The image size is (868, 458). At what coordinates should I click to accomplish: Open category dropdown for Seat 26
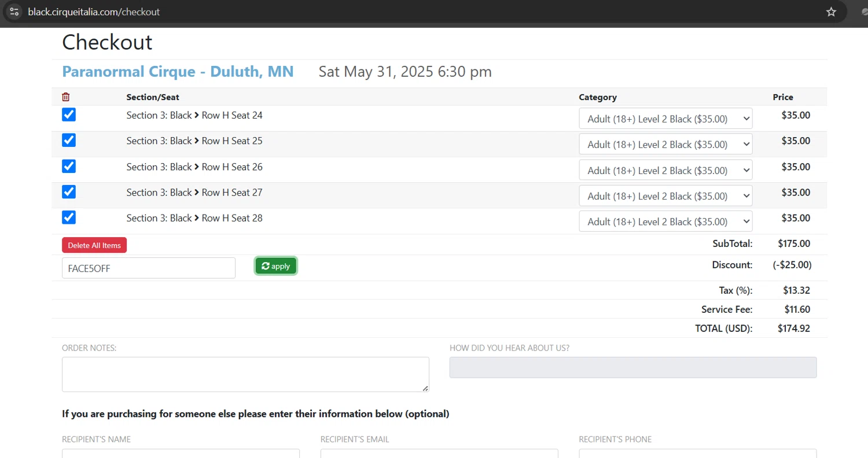665,171
